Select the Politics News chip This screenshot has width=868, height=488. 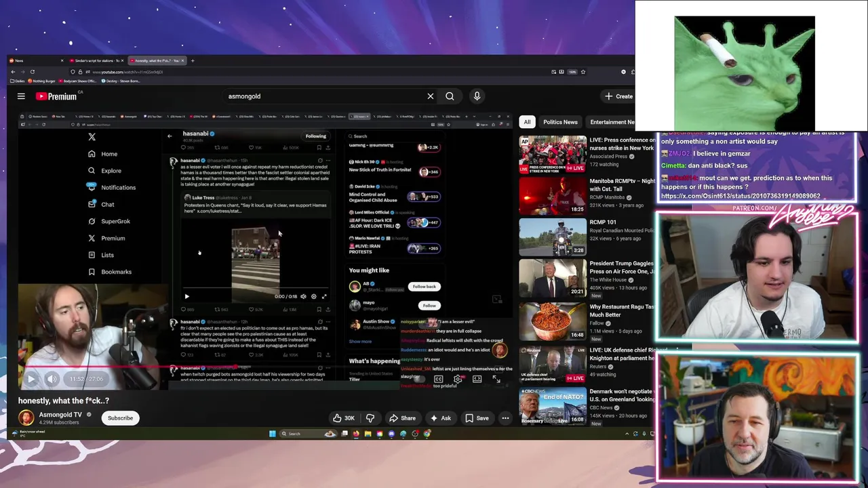pos(560,122)
